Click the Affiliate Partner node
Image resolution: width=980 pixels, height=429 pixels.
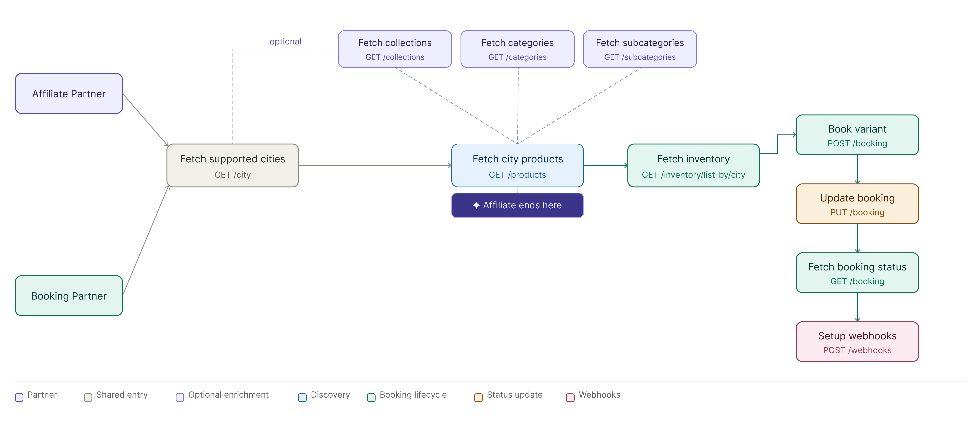click(69, 94)
